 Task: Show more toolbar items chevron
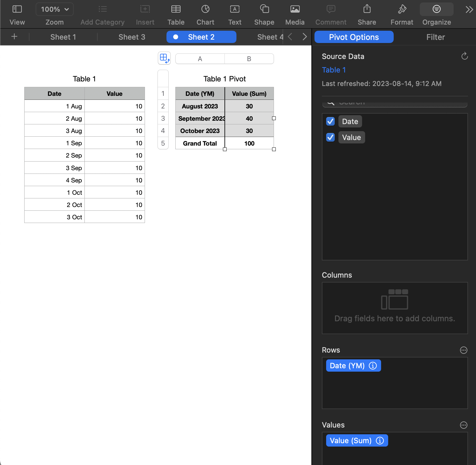coord(469,10)
